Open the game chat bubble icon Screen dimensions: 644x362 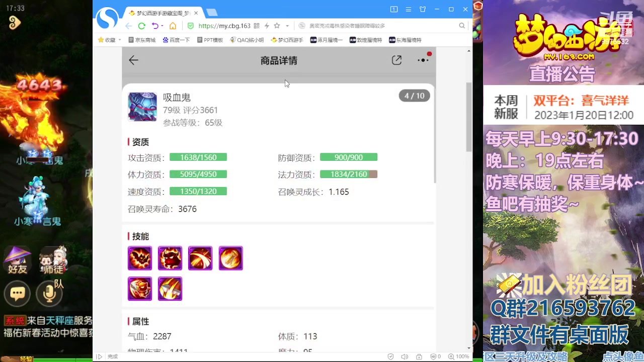[18, 293]
